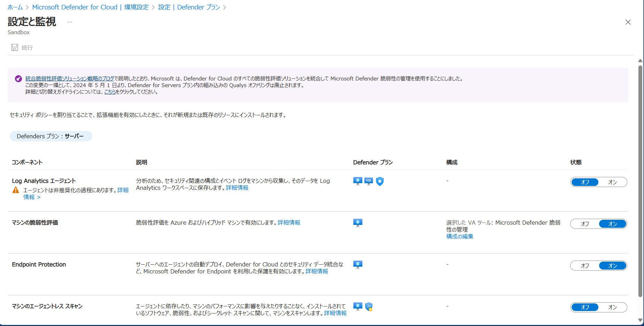
Task: Click the Defenders プラン: サーバー pill
Action: (51, 136)
